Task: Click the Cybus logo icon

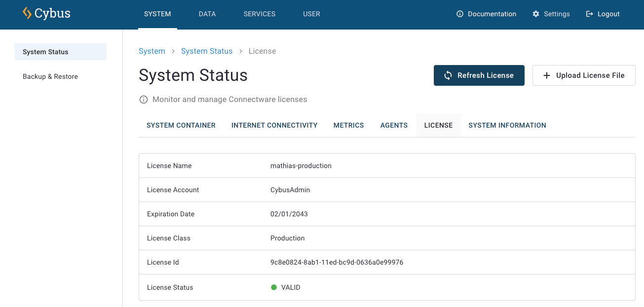Action: (x=27, y=13)
